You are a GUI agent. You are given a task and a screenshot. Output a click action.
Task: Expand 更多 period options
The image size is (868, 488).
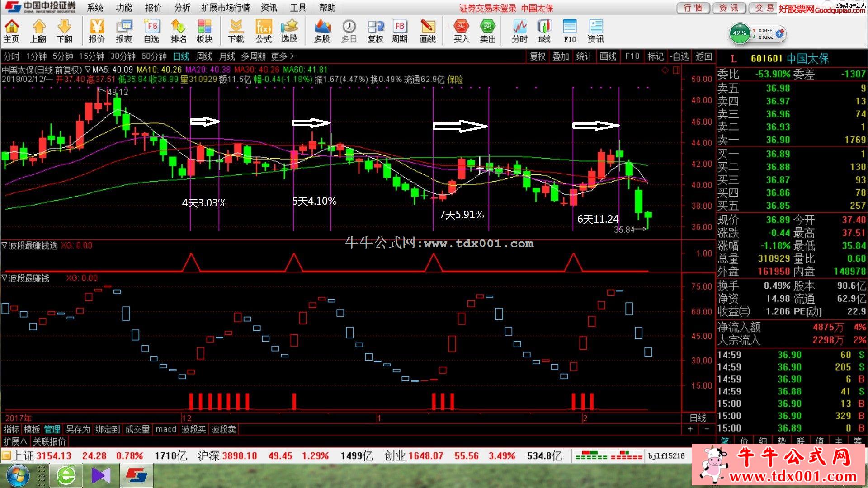(283, 56)
